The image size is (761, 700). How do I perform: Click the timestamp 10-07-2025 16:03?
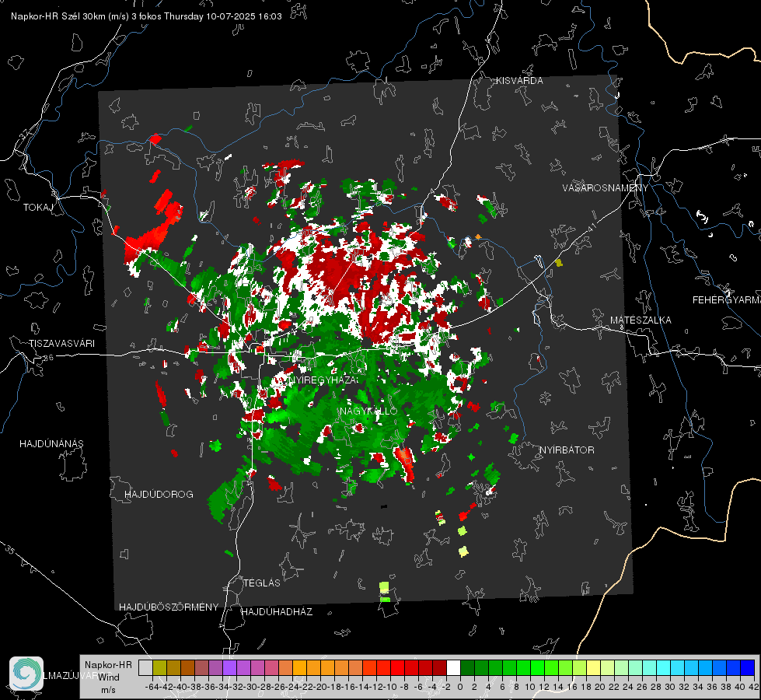click(243, 16)
